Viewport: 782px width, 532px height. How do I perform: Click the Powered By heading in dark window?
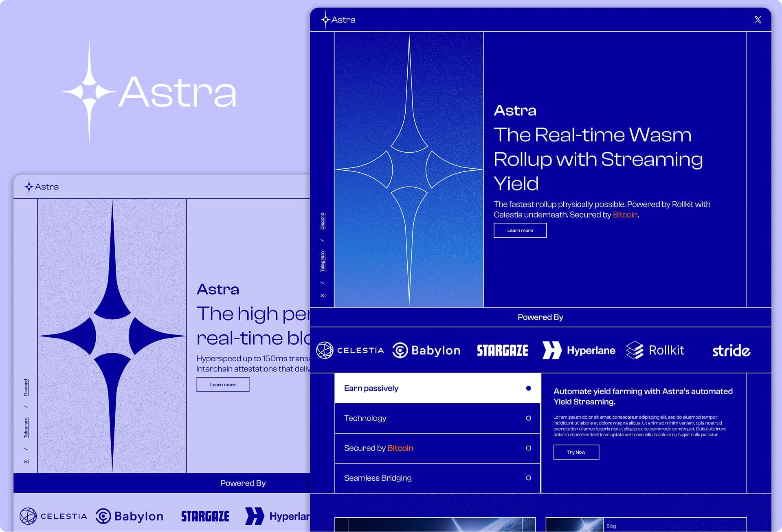tap(540, 317)
